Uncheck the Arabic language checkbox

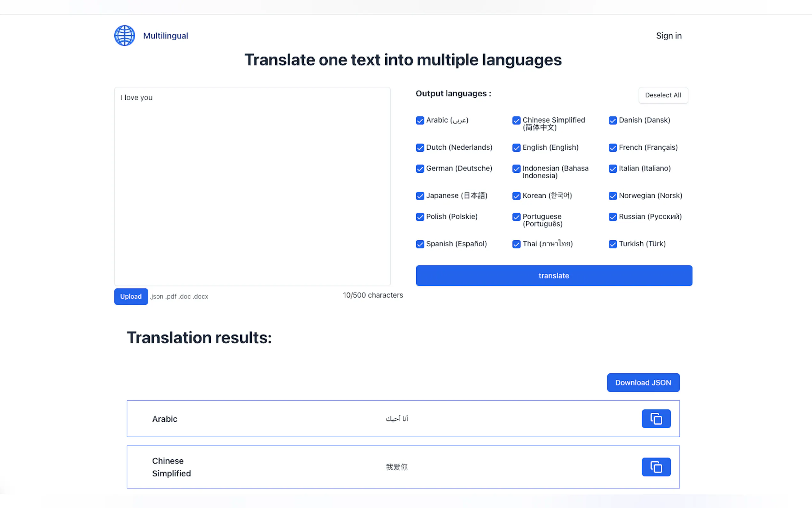click(x=420, y=120)
